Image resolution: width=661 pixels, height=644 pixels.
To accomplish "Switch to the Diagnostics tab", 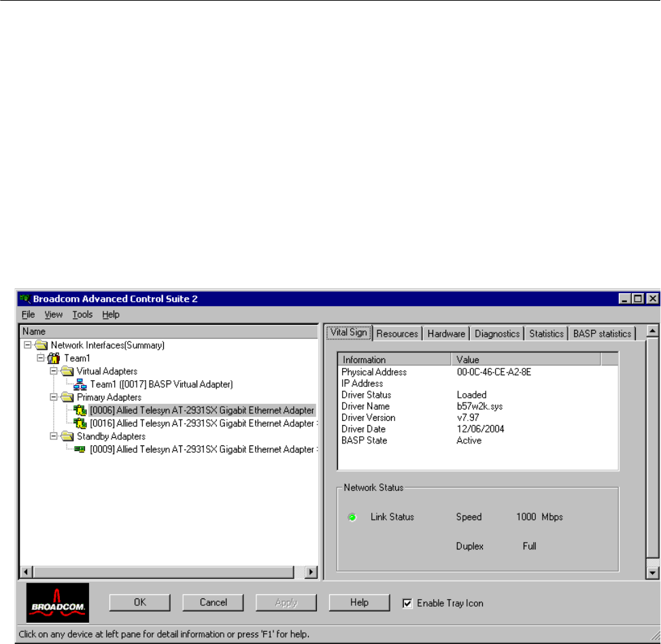I will click(497, 333).
